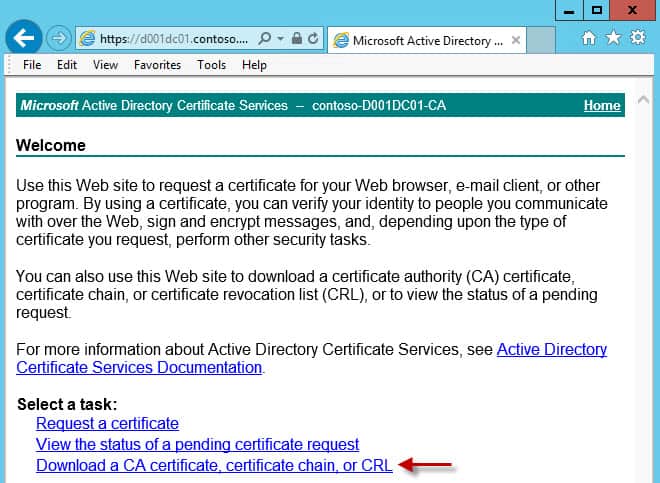The image size is (660, 483).
Task: Go back with the browser back arrow
Action: click(x=24, y=38)
